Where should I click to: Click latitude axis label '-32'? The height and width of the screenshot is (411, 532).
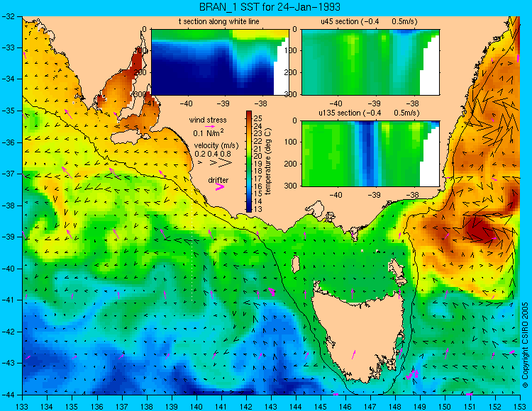click(x=9, y=16)
